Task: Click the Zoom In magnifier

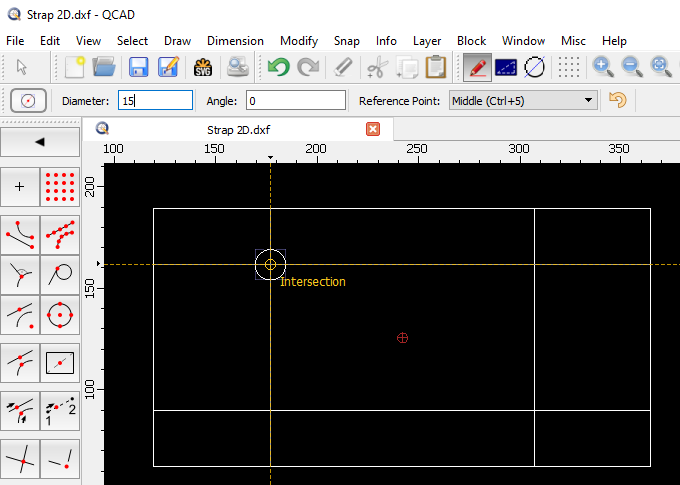Action: click(x=602, y=67)
